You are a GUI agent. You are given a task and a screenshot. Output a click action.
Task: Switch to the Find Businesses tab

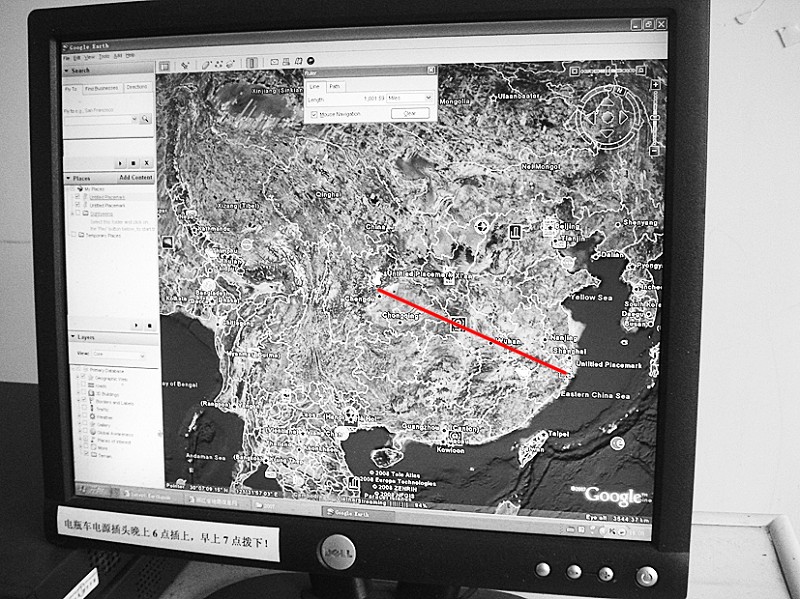102,88
